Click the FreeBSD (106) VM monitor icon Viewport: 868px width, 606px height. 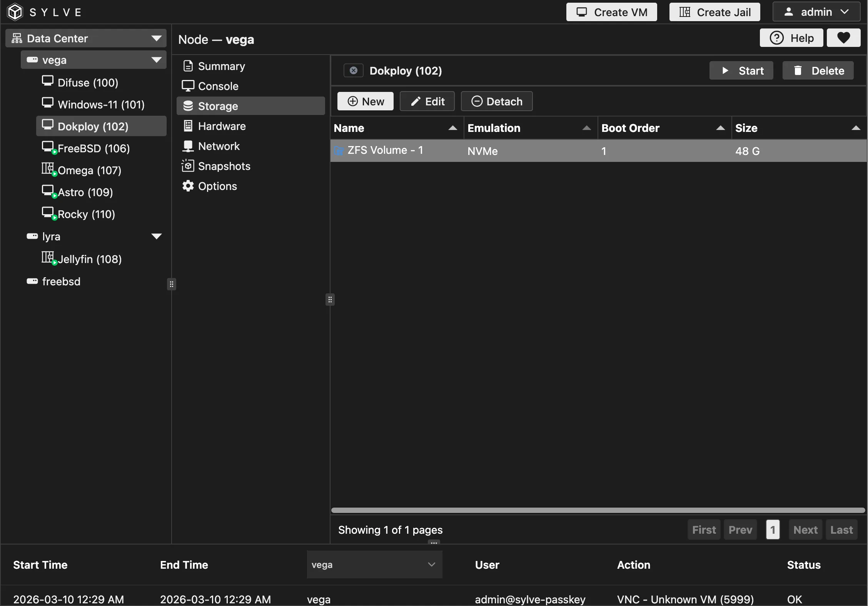point(48,147)
